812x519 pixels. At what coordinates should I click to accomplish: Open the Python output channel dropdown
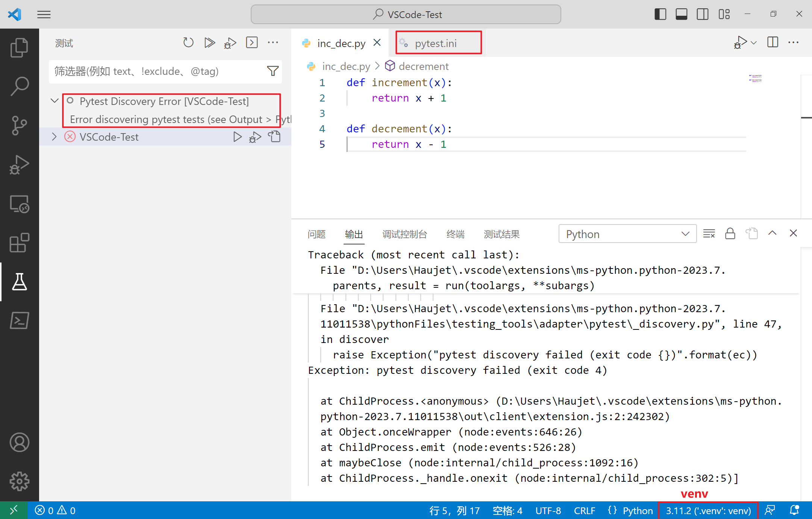[x=627, y=234]
